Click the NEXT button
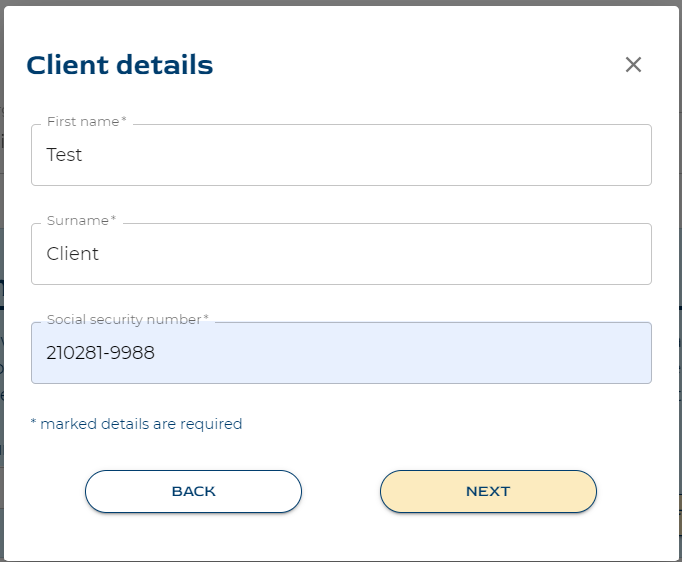The width and height of the screenshot is (682, 562). coord(488,491)
